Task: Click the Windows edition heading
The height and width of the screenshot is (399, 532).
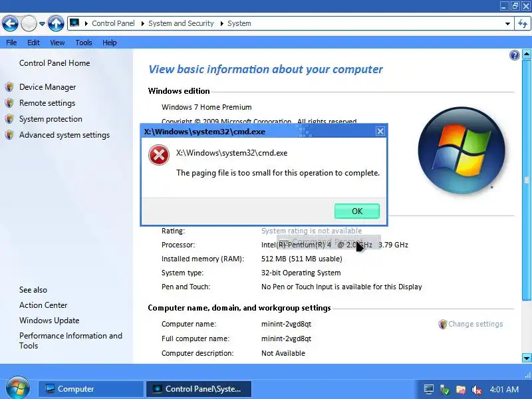Action: point(179,91)
